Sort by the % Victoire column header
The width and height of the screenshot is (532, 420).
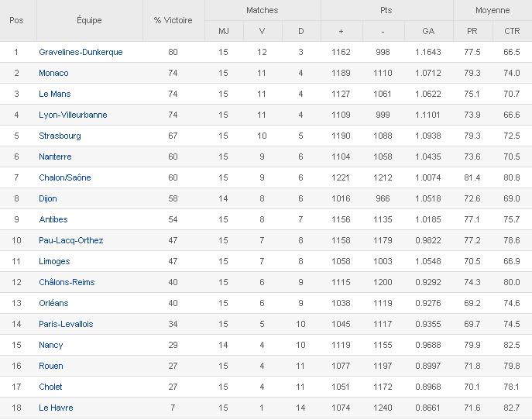point(173,20)
